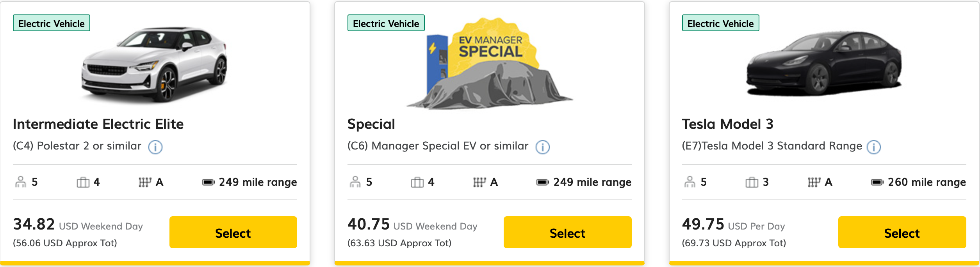Click the battery range icon showing 249 miles for Polestar

click(209, 182)
